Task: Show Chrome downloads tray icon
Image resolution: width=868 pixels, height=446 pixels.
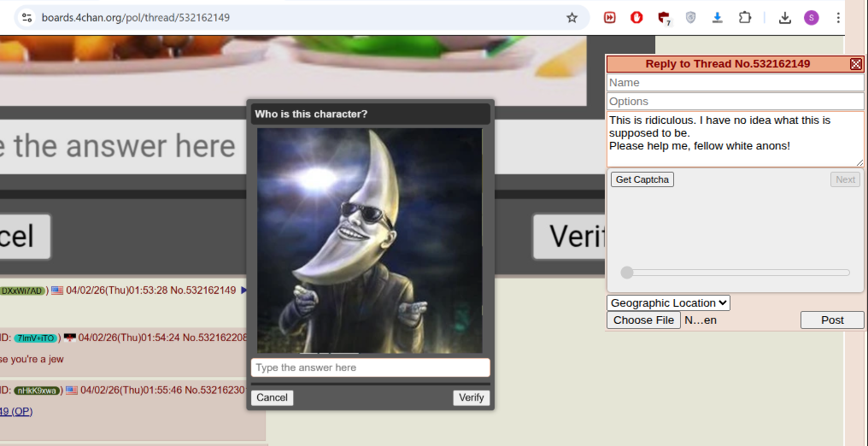Action: click(784, 18)
